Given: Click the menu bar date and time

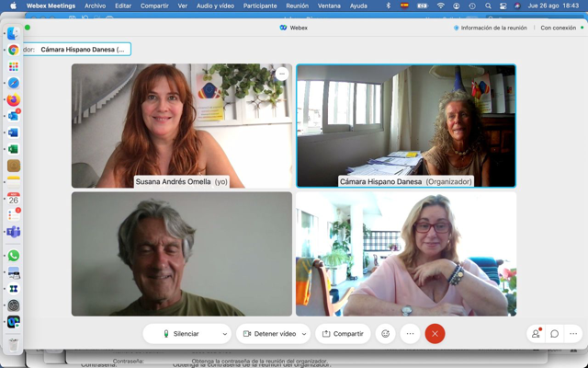Looking at the screenshot, I should (553, 6).
